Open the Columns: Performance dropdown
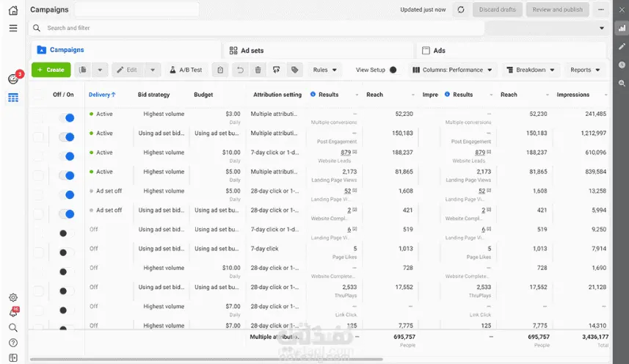The width and height of the screenshot is (629, 364). 453,70
